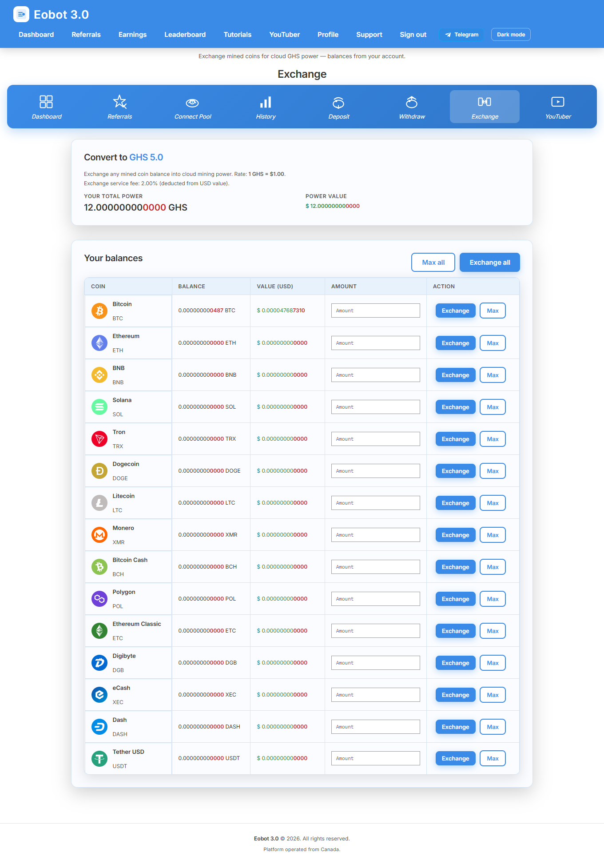Click power value $ 12.000000000000
This screenshot has height=868, width=604.
click(332, 206)
